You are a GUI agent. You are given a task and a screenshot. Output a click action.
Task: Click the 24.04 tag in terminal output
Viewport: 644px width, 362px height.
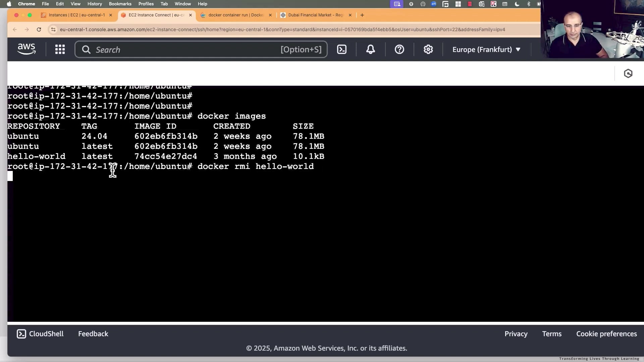point(94,136)
